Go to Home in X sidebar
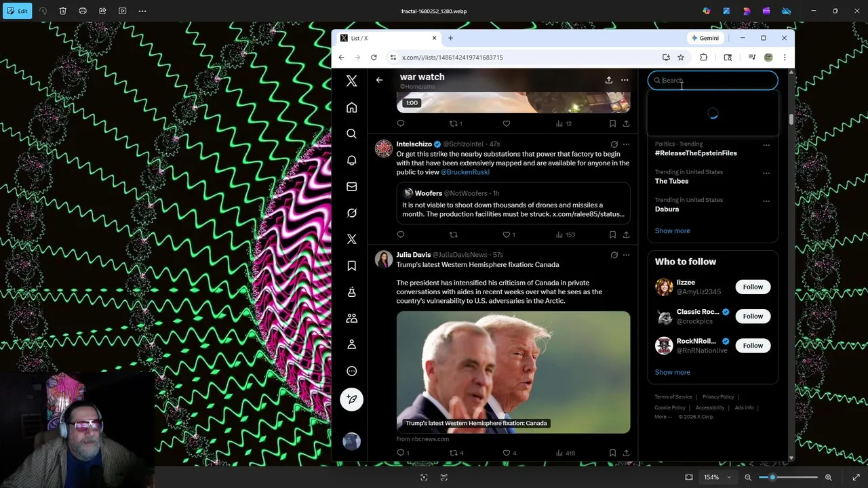The width and height of the screenshot is (868, 488). [x=351, y=108]
